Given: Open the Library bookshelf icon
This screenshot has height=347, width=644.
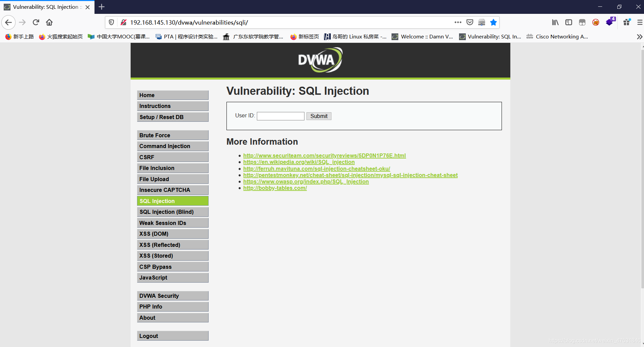Looking at the screenshot, I should point(555,23).
